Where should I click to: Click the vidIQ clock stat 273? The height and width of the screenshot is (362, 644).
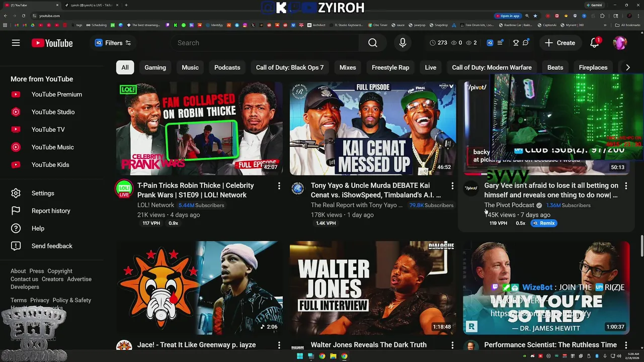click(438, 43)
